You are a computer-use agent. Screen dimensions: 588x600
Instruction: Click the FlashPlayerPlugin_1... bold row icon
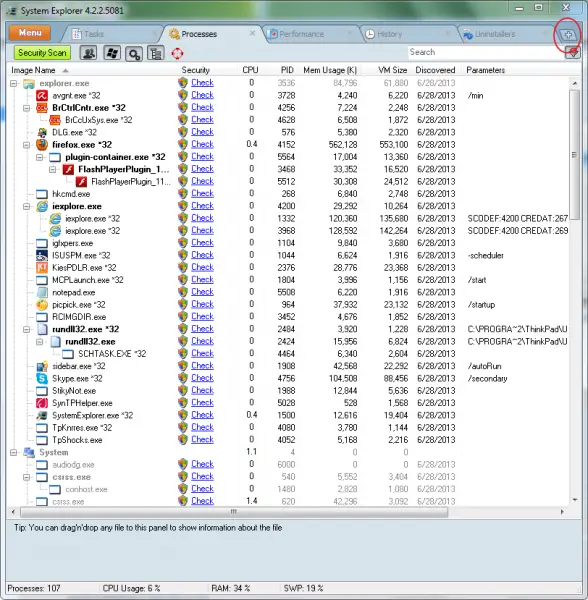68,169
